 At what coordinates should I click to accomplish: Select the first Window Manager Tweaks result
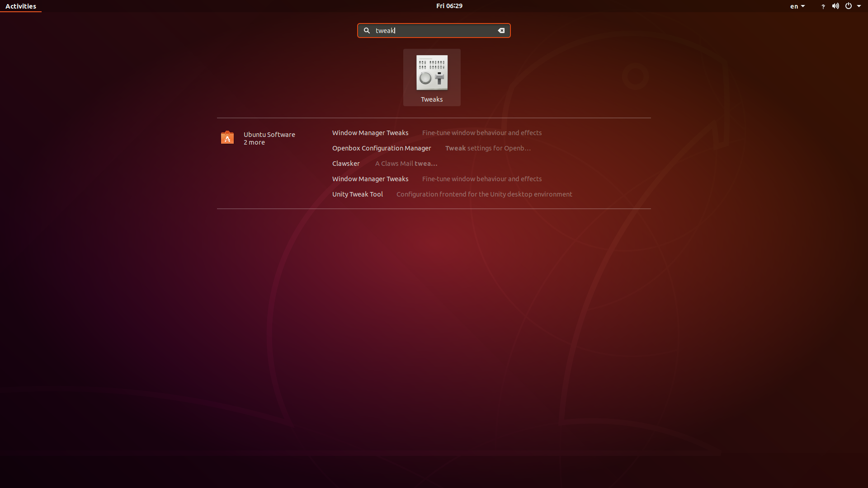370,133
